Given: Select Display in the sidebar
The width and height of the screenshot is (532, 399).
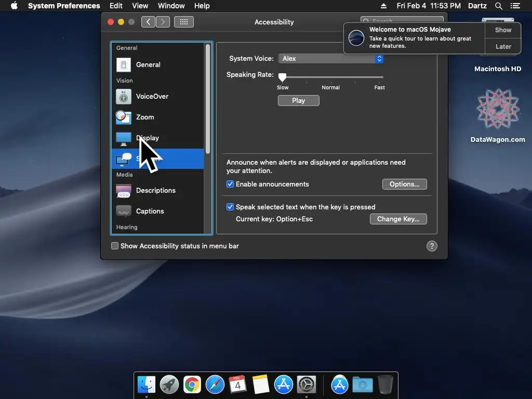Looking at the screenshot, I should [x=158, y=138].
